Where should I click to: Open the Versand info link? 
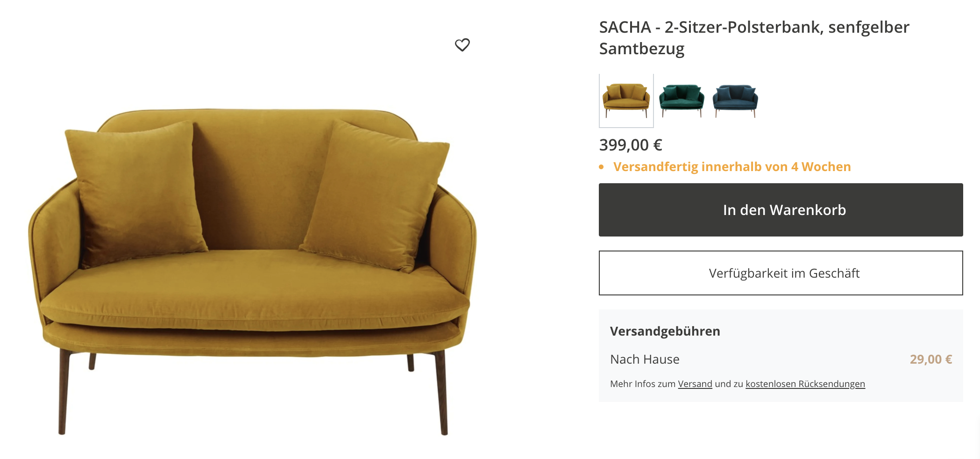[695, 384]
